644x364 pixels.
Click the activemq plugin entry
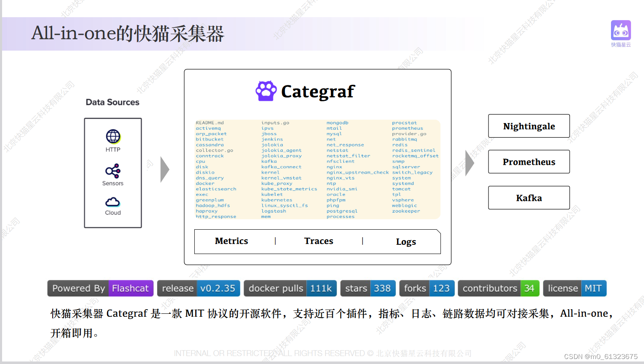click(208, 128)
